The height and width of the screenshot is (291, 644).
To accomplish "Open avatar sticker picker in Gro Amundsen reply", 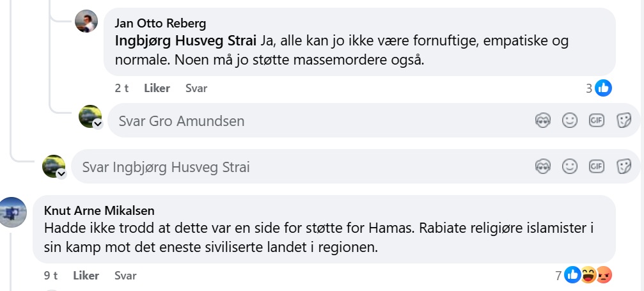I will (543, 120).
